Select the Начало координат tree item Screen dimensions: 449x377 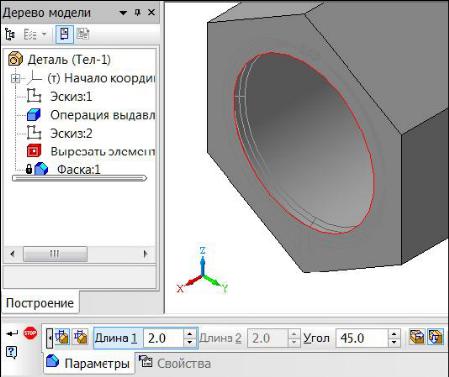coord(101,78)
